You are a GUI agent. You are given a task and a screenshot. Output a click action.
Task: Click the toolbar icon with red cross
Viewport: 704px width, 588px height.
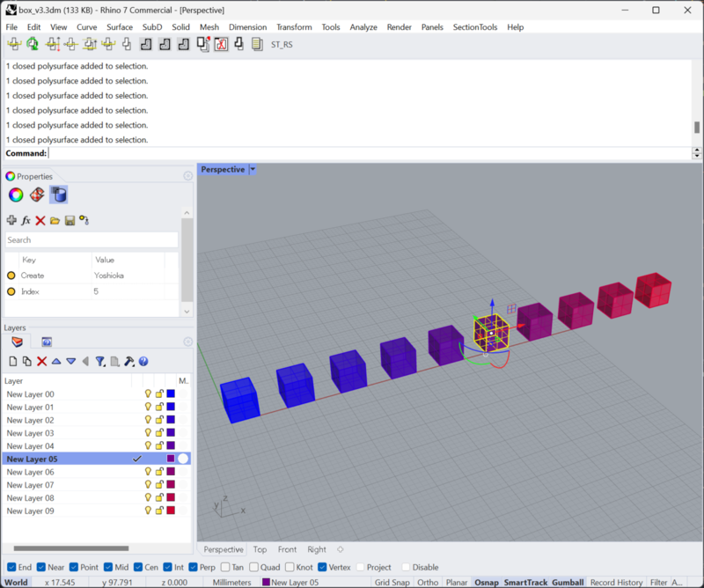tap(221, 44)
